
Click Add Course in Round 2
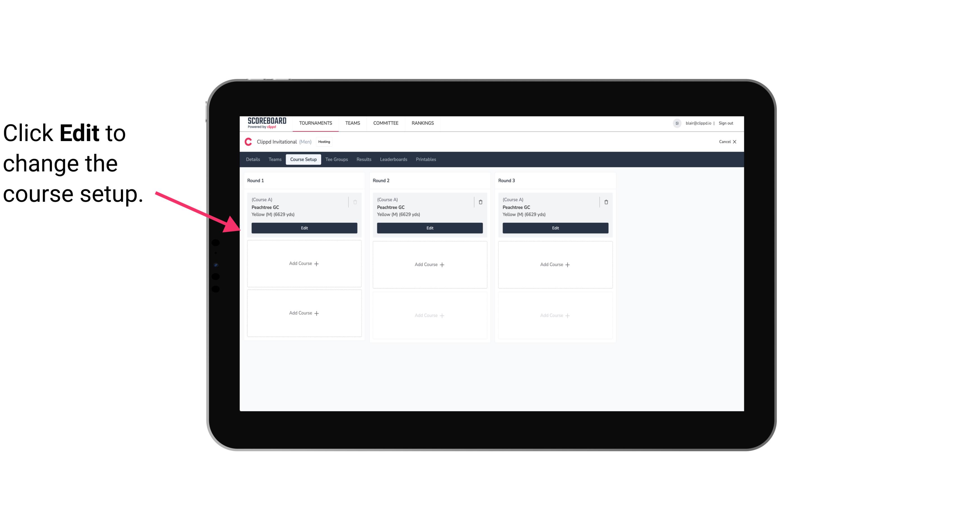[x=429, y=264]
